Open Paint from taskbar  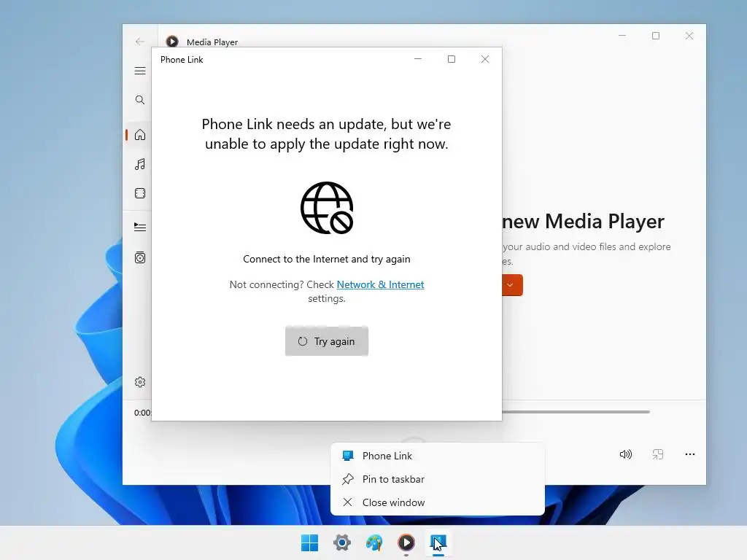point(374,542)
